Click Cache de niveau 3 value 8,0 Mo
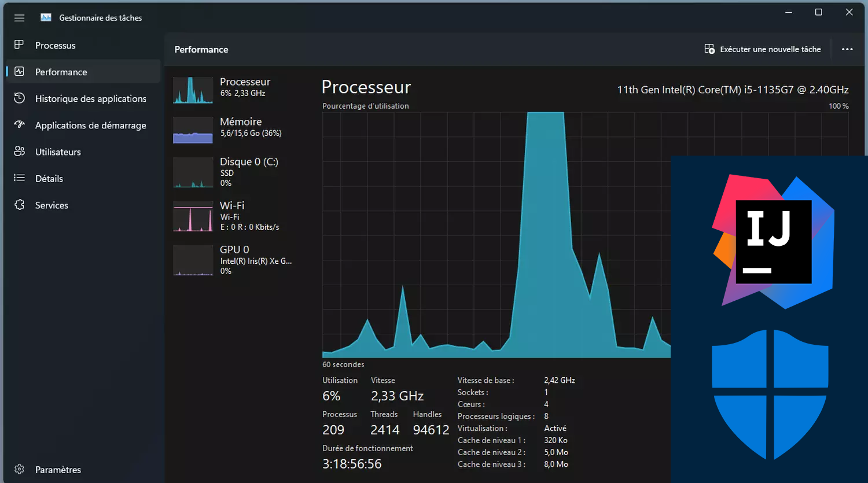Screen dimensions: 868x483 (556, 464)
